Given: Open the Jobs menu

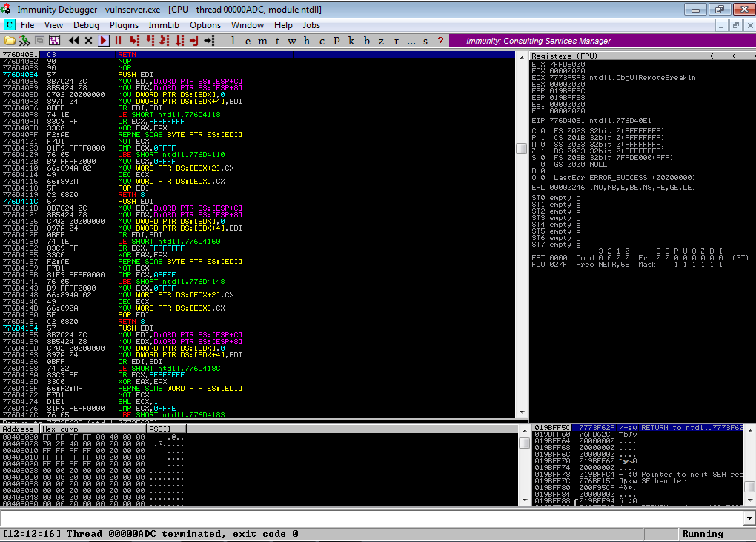Looking at the screenshot, I should 311,25.
